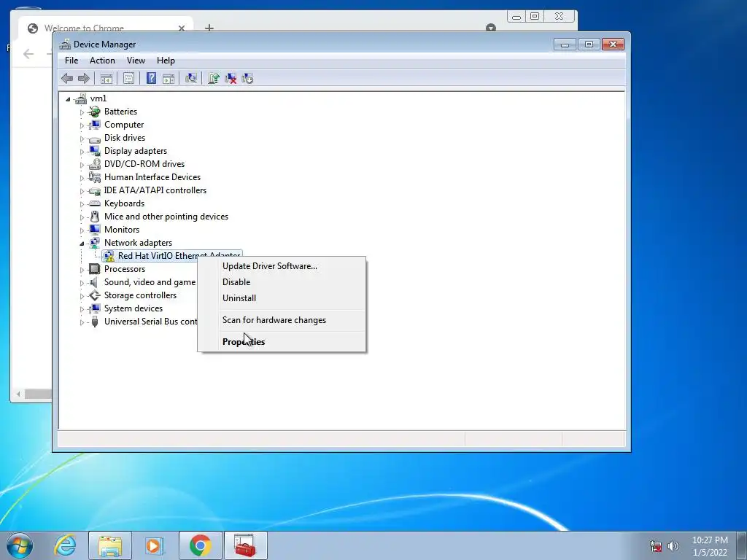This screenshot has height=560, width=747.
Task: Expand the Display adapters node
Action: click(x=82, y=152)
